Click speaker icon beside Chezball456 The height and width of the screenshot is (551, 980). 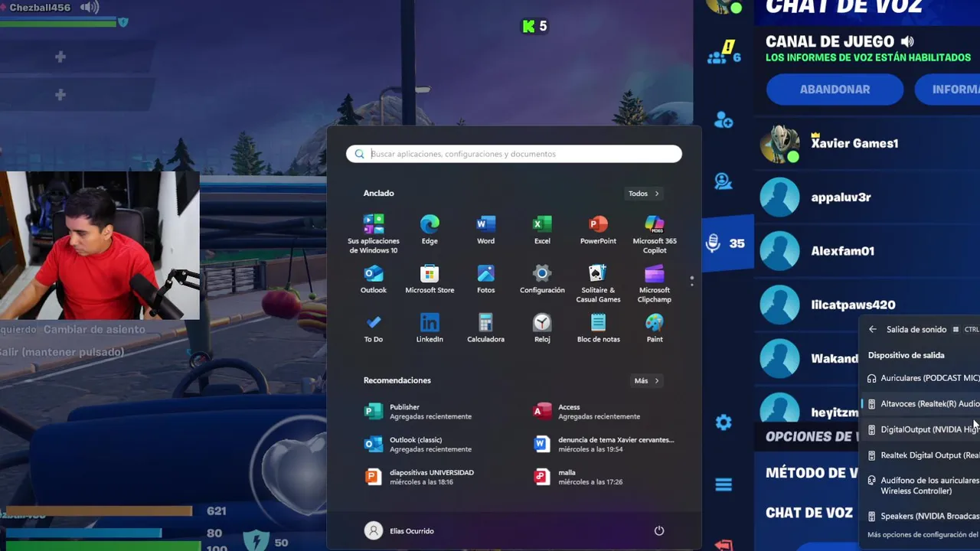(90, 8)
